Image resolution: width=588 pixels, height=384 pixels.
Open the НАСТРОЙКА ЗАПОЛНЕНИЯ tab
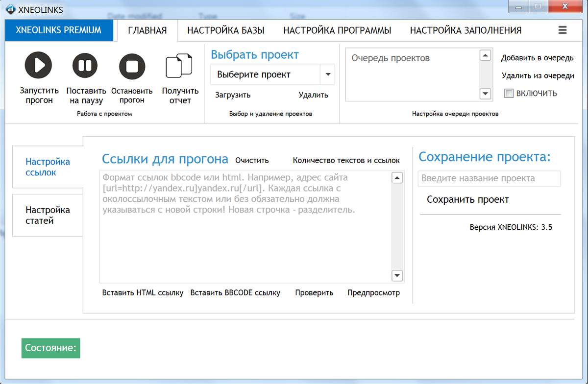coord(465,30)
